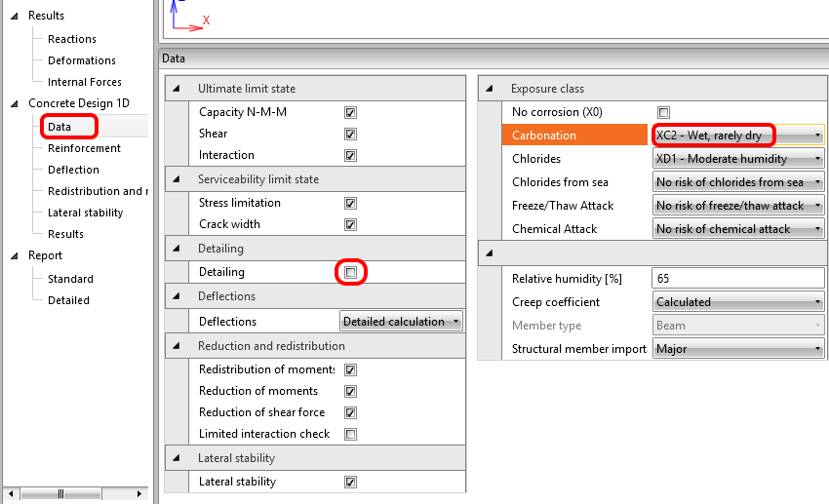Collapse the Exposure class section
This screenshot has width=829, height=504.
point(490,89)
